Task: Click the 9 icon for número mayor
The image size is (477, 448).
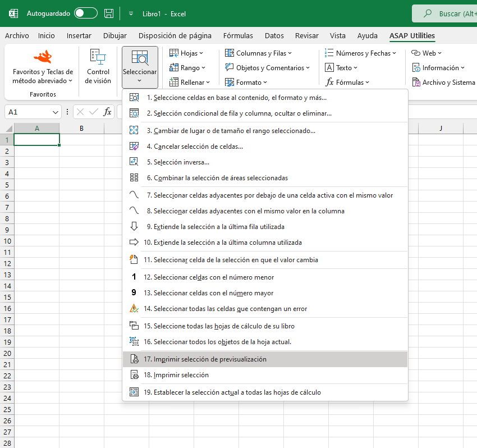Action: (x=134, y=292)
